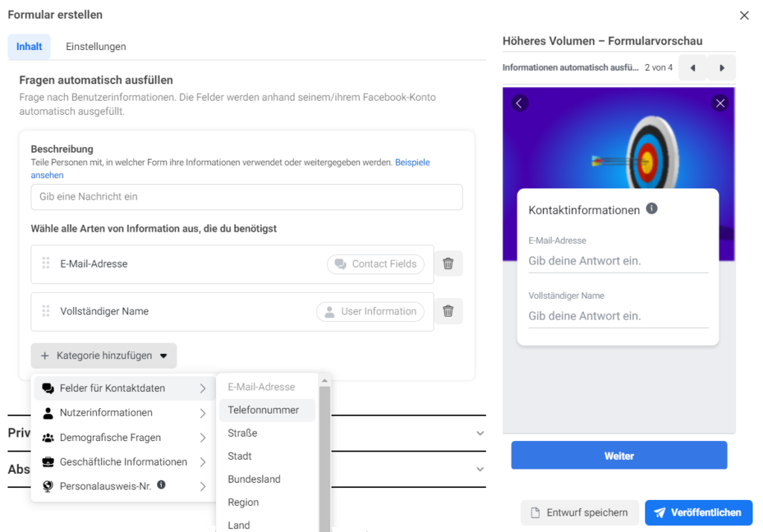This screenshot has width=763, height=532.
Task: Click Entwurf speichern button
Action: pyautogui.click(x=580, y=513)
